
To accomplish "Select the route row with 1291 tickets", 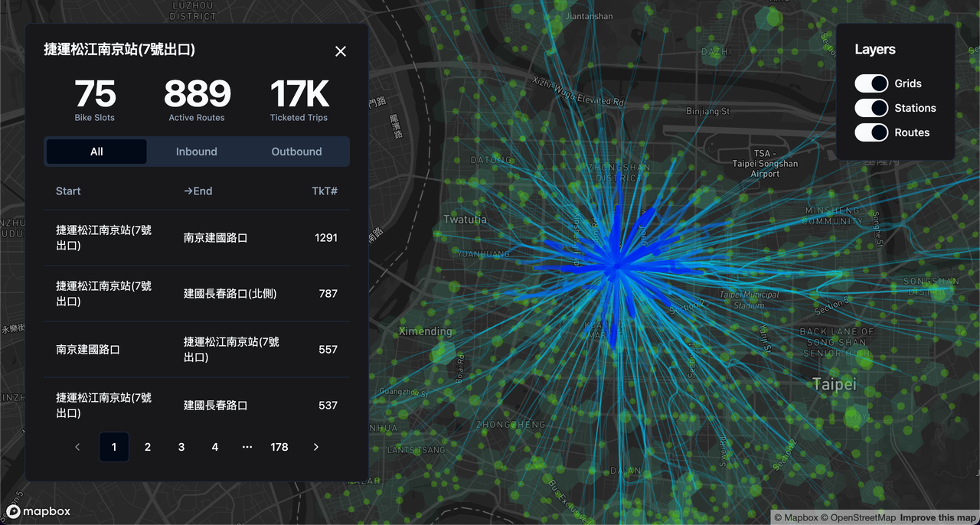I will pos(197,238).
